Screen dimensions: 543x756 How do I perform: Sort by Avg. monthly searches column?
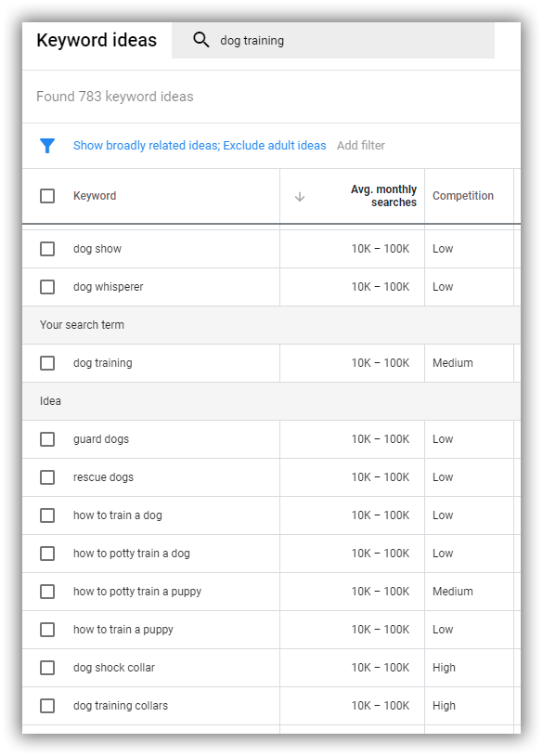(383, 196)
